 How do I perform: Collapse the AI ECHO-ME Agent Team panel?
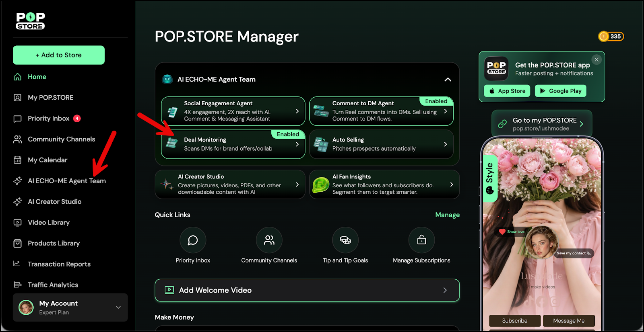(x=448, y=80)
